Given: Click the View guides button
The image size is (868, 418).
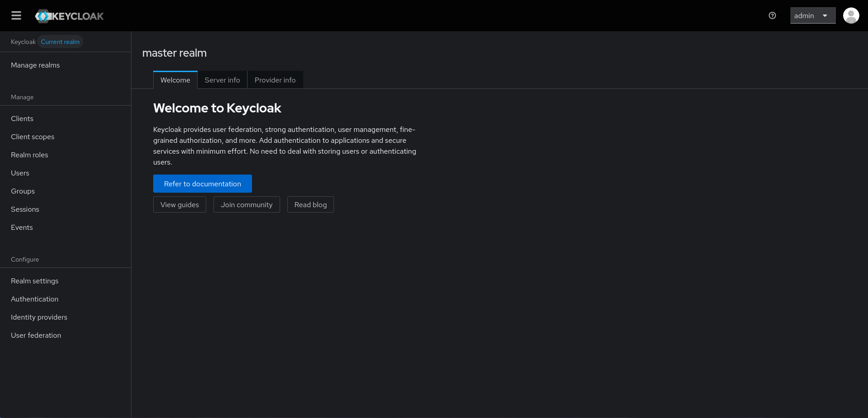Looking at the screenshot, I should (179, 204).
